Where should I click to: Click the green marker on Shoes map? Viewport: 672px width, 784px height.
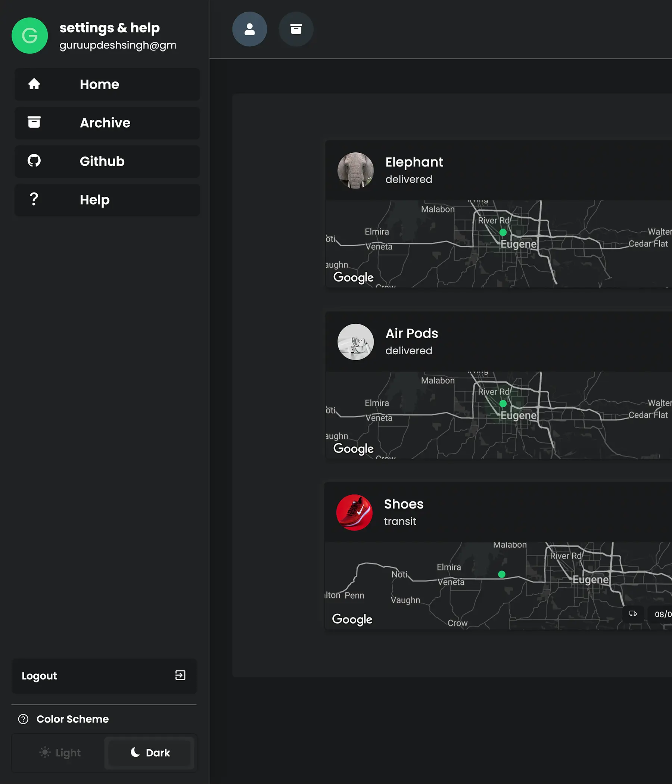point(502,575)
